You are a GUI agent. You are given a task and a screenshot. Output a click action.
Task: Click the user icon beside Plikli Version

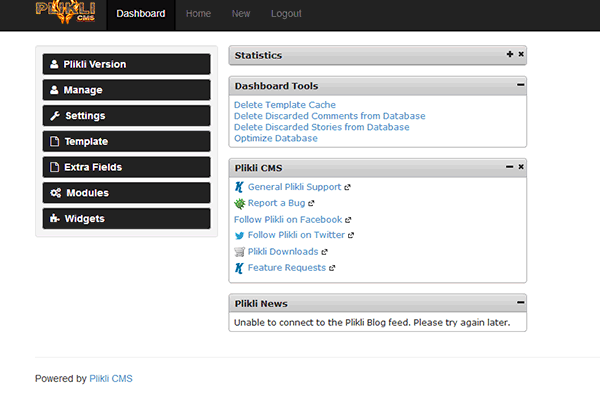click(x=54, y=64)
